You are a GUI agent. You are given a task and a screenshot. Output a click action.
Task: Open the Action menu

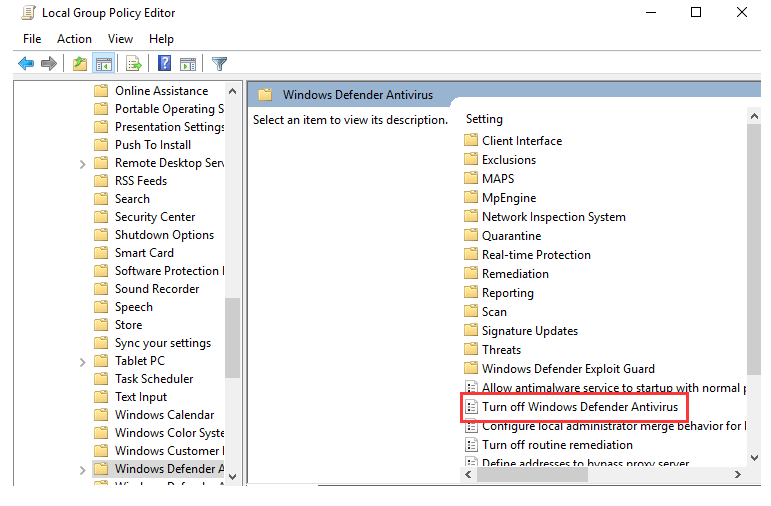pos(74,39)
